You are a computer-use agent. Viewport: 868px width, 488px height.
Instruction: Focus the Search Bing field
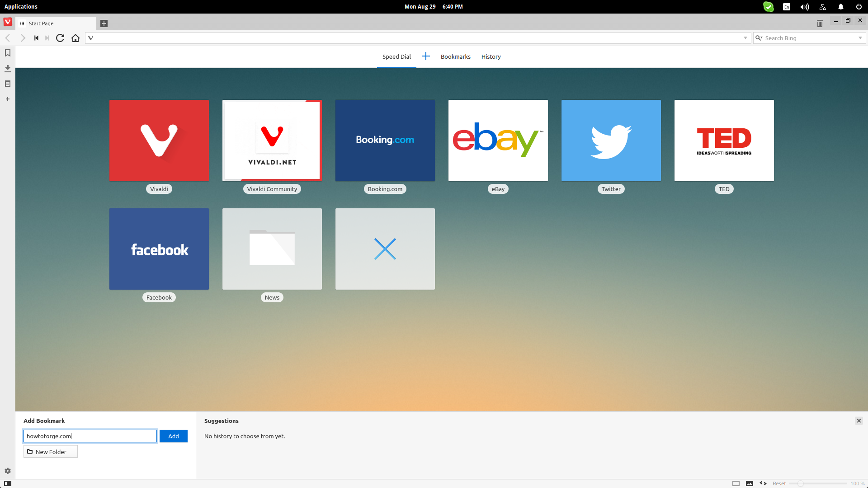810,38
